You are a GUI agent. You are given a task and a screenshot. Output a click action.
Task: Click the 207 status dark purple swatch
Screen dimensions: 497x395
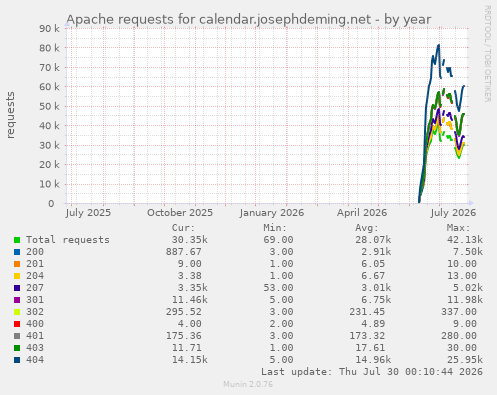[17, 288]
